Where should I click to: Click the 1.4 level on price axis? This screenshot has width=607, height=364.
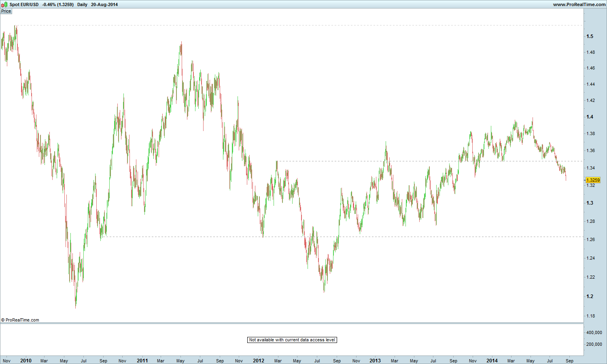[x=590, y=116]
